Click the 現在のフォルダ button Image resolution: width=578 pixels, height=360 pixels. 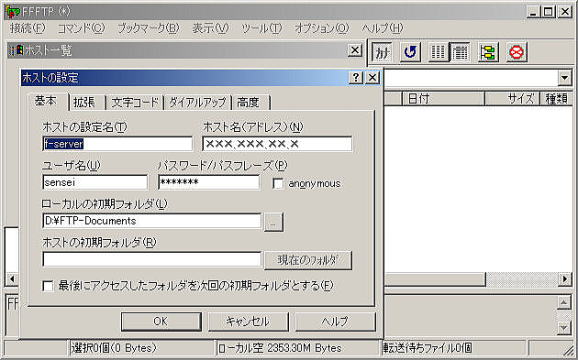click(308, 261)
